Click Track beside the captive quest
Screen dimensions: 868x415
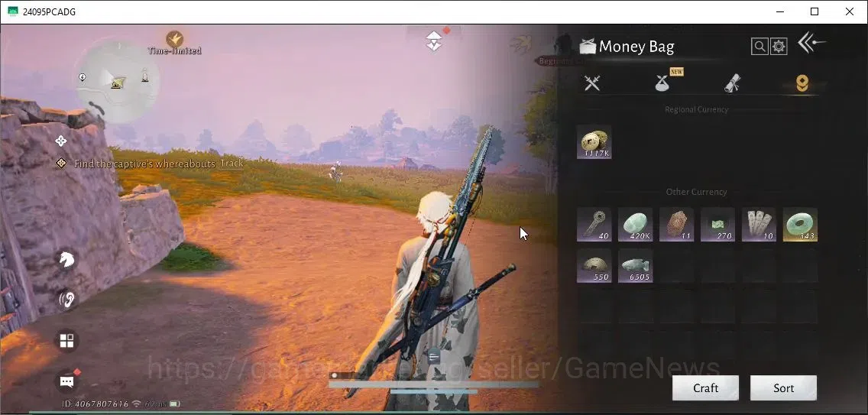[232, 164]
